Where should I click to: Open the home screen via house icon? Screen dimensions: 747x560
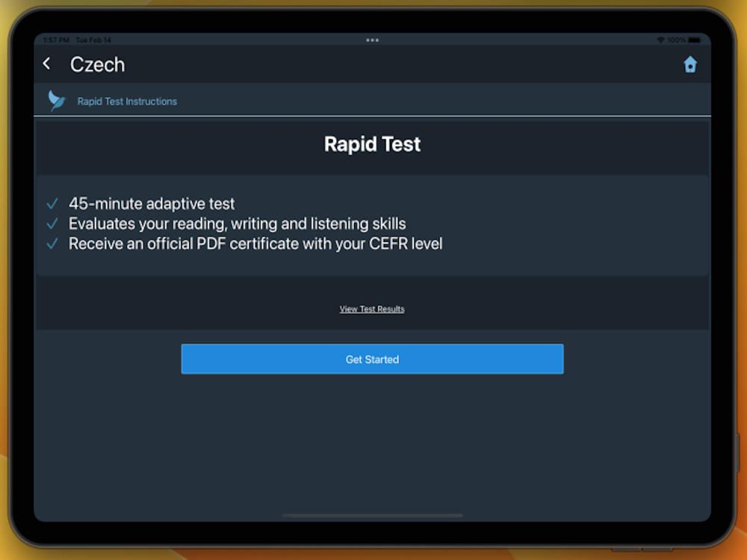click(689, 64)
